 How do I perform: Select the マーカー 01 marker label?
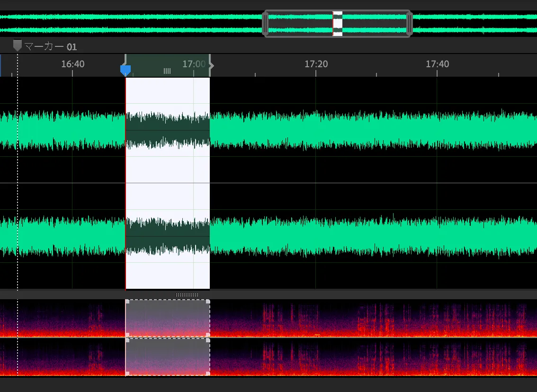(x=51, y=47)
